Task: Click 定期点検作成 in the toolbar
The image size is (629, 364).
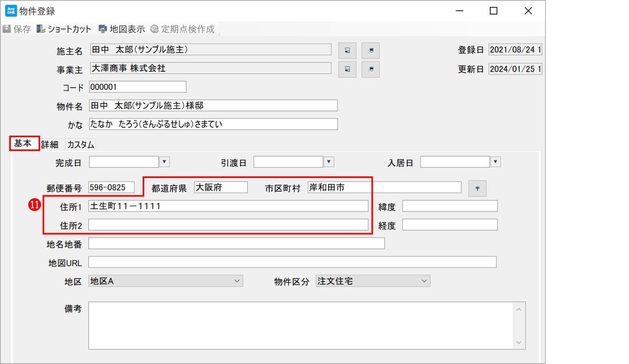Action: 183,29
